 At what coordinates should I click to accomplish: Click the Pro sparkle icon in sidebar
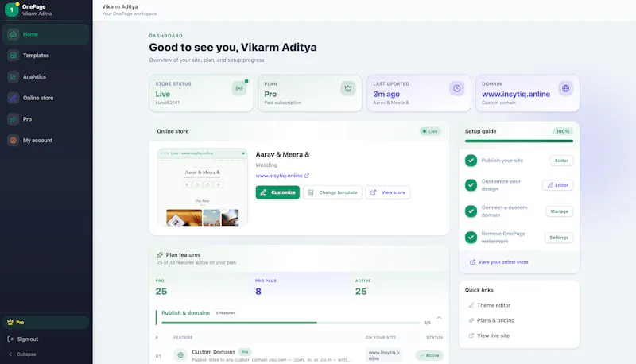[13, 119]
